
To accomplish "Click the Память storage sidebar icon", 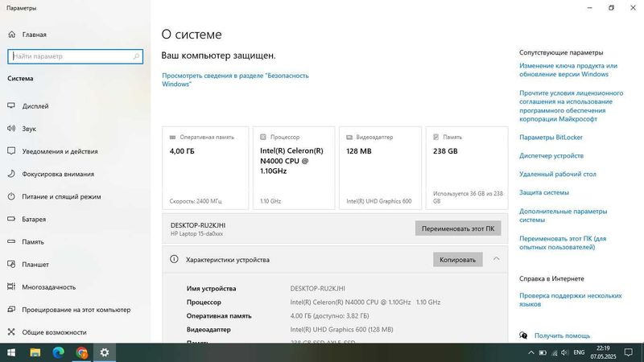I will [x=11, y=242].
